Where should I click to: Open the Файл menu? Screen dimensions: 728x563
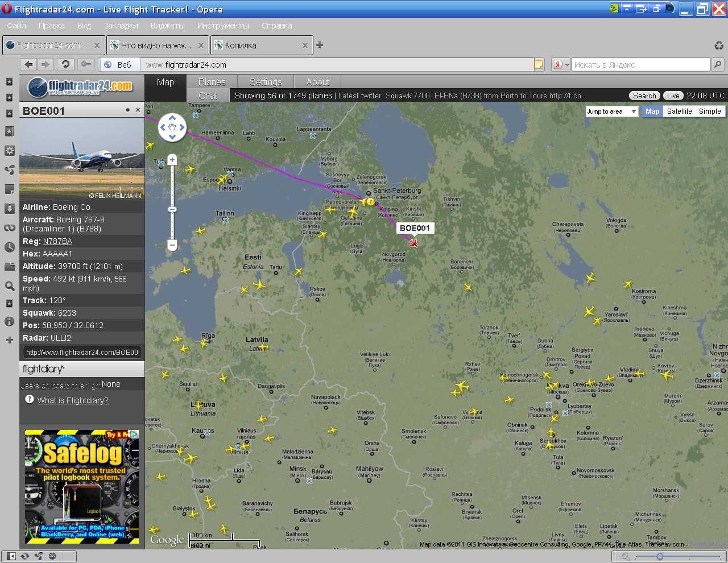coord(16,26)
